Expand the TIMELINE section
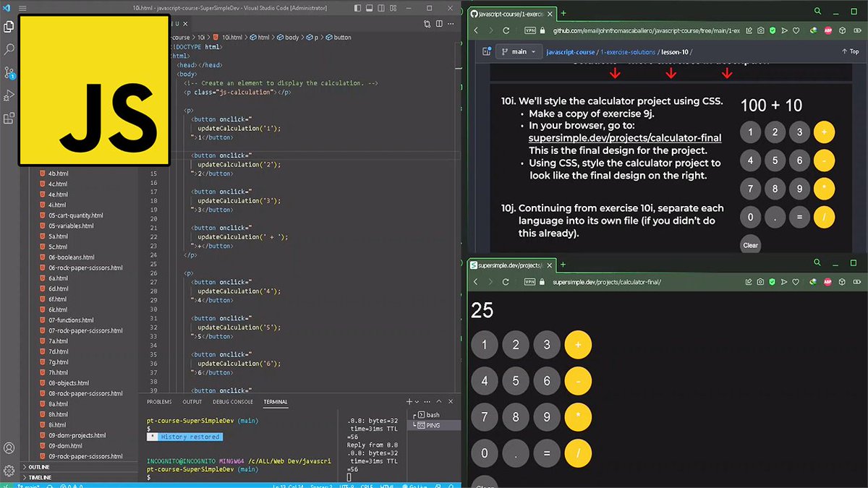 [x=40, y=477]
